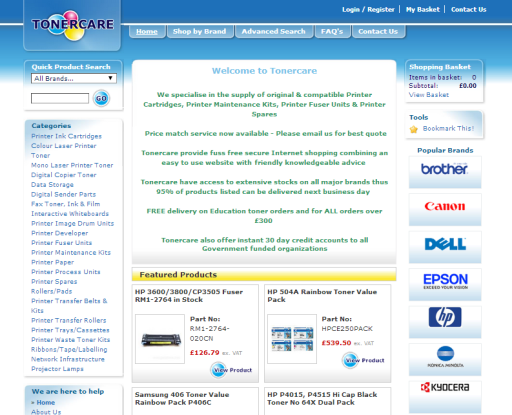
Task: Open Printer Developer category
Action: 60,233
